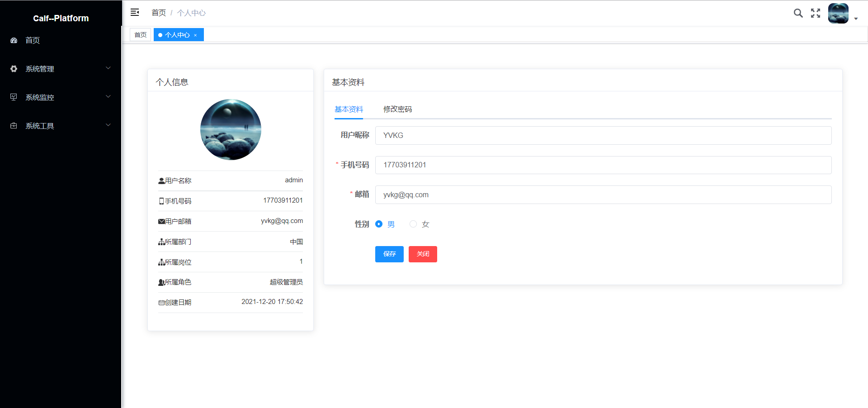Click the yvkg@qq.com value in 个人信息
This screenshot has height=408, width=868.
pyautogui.click(x=282, y=221)
